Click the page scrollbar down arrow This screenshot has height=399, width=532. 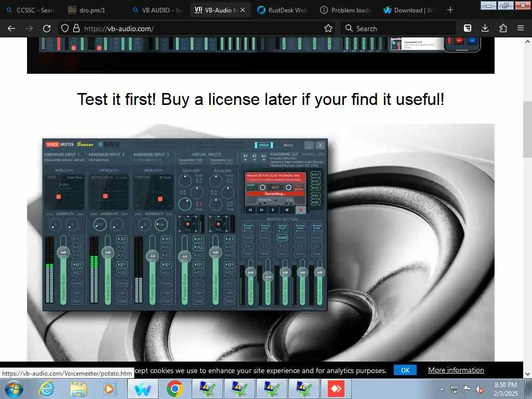tap(528, 374)
